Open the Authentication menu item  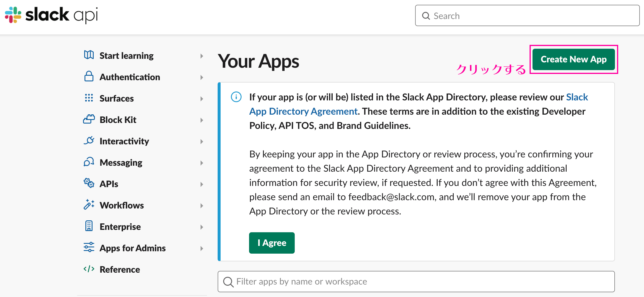click(130, 77)
